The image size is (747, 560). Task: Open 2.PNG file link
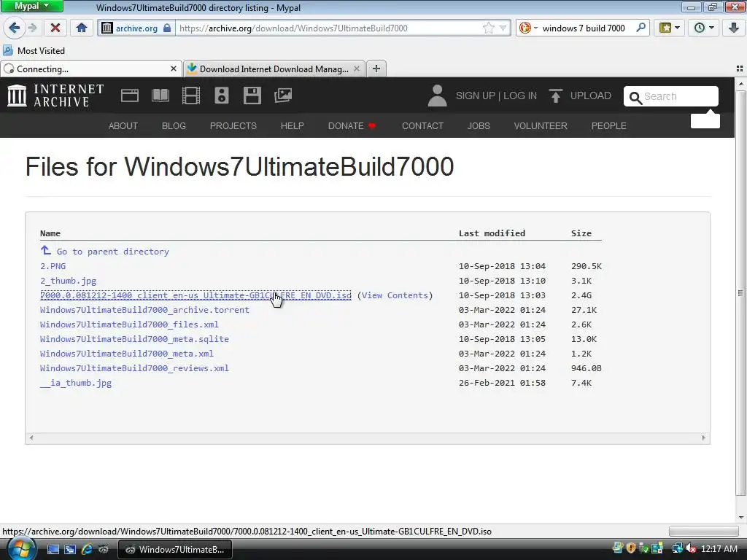click(53, 265)
